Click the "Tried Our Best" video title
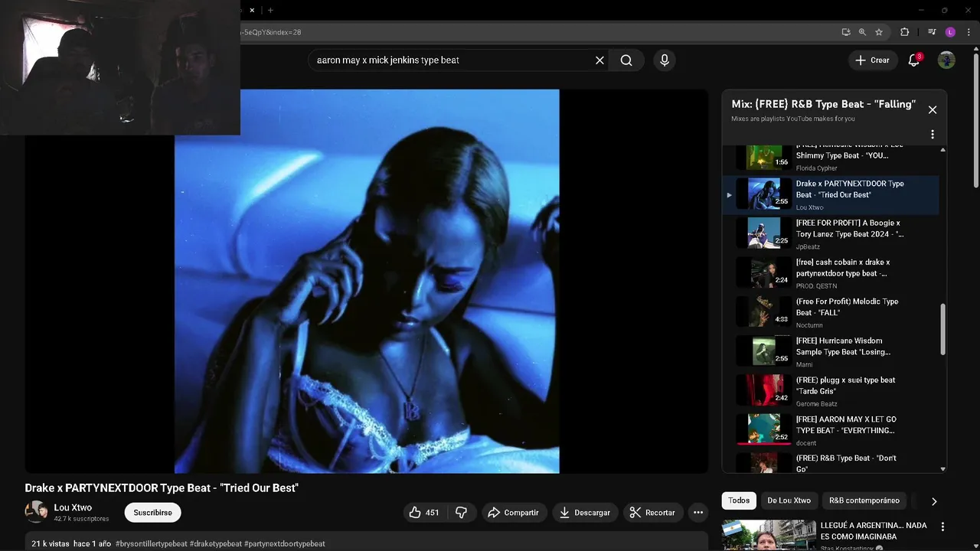Screen dimensions: 980x551 click(x=162, y=487)
